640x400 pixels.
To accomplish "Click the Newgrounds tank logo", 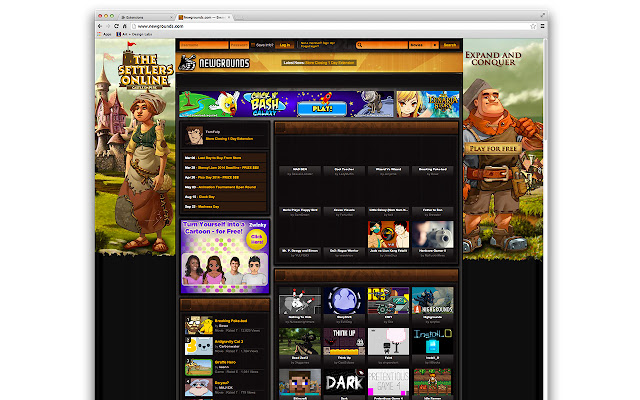I will tap(188, 63).
